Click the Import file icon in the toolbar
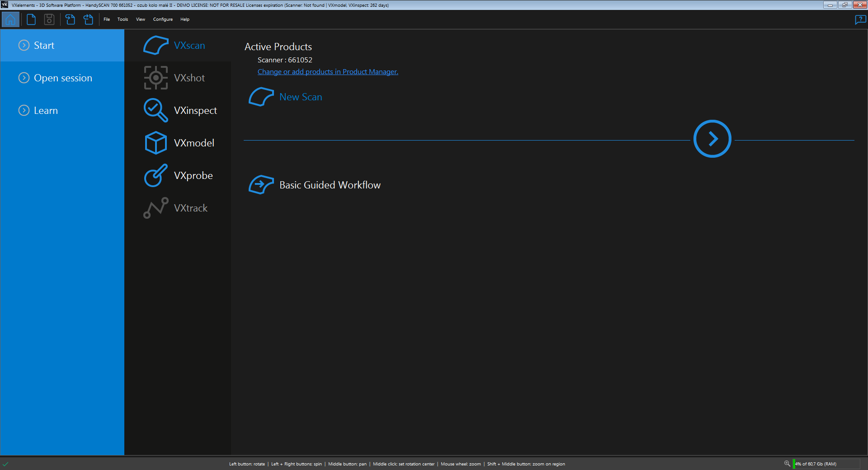Viewport: 868px width, 470px height. (70, 19)
